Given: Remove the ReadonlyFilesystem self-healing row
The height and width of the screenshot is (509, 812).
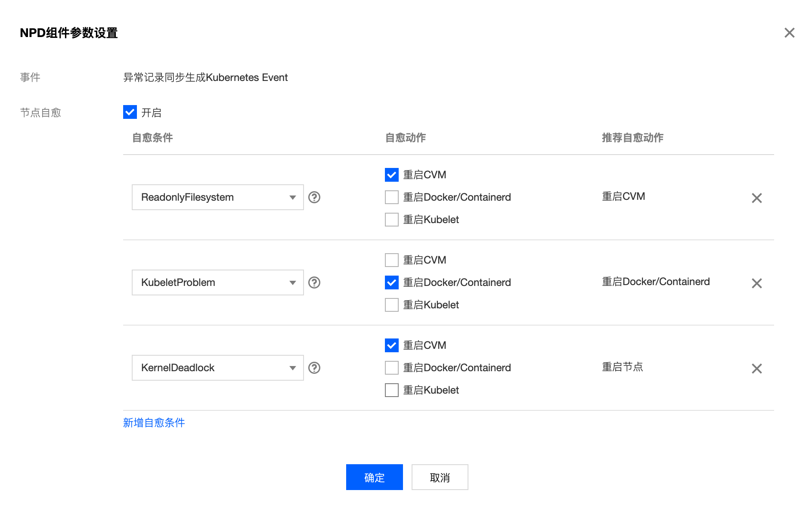Looking at the screenshot, I should (x=756, y=198).
